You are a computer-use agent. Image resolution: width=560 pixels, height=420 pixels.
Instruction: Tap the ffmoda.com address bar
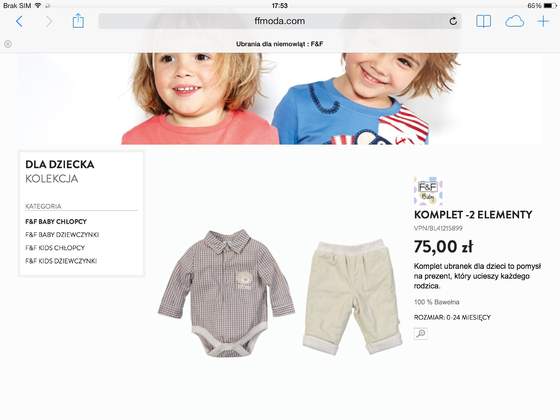(x=280, y=21)
